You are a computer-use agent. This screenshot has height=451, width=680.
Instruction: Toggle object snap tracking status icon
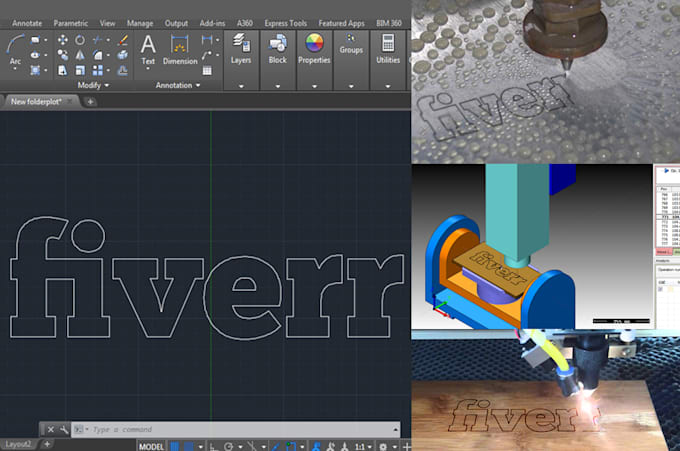pyautogui.click(x=275, y=446)
